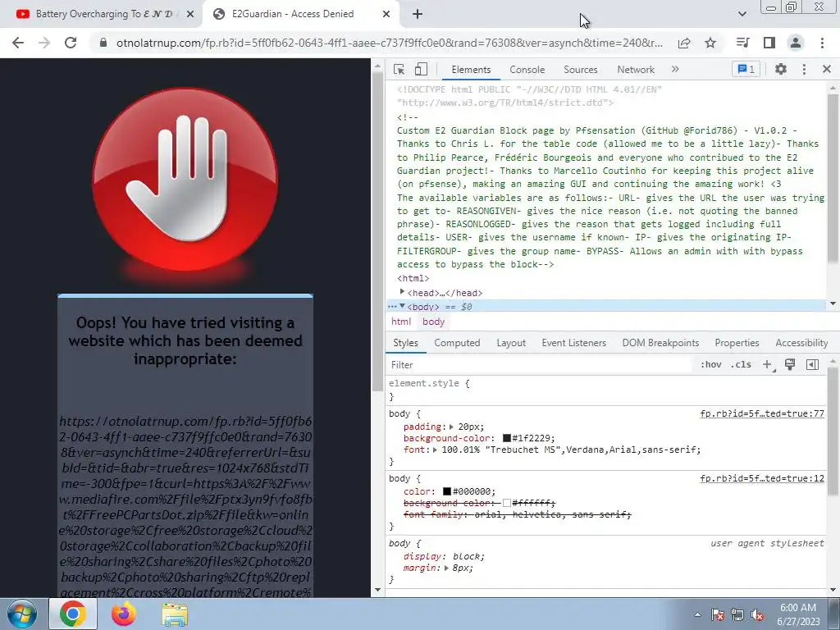Open a new browser tab
The width and height of the screenshot is (840, 630).
(418, 15)
